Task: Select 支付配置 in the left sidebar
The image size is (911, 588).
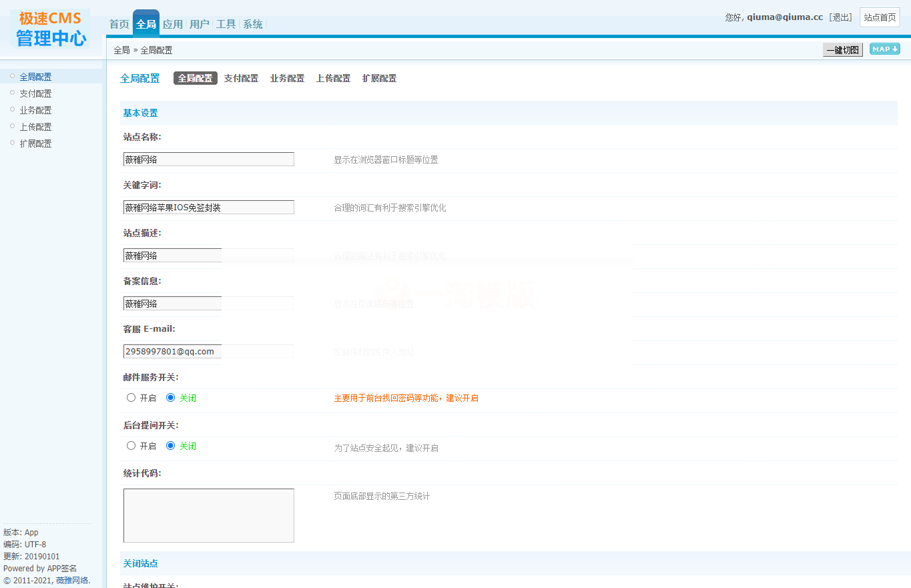Action: 35,93
